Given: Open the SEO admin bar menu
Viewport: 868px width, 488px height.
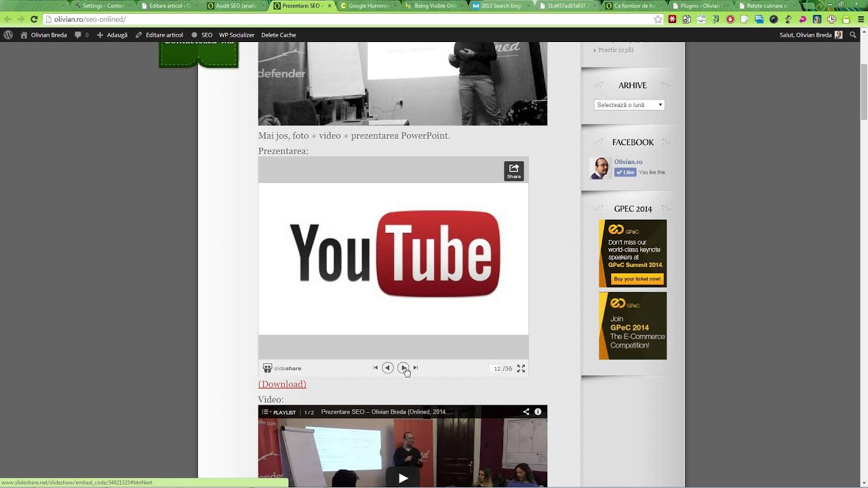Looking at the screenshot, I should pos(202,35).
